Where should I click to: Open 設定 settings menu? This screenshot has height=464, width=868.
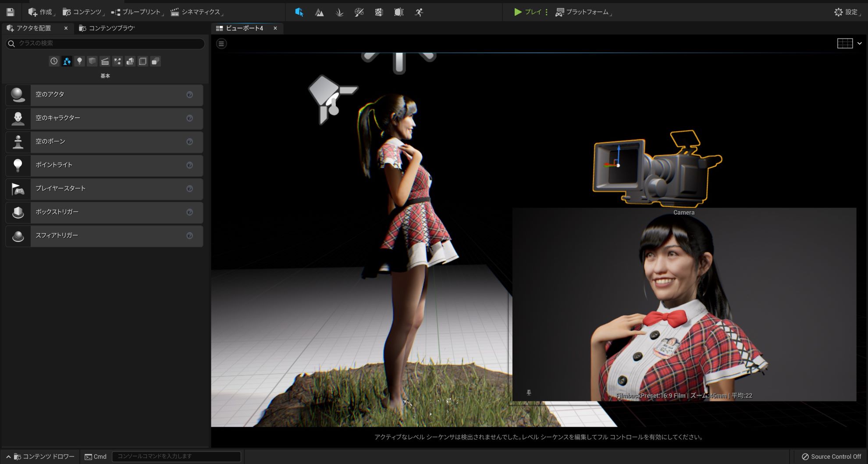[847, 12]
